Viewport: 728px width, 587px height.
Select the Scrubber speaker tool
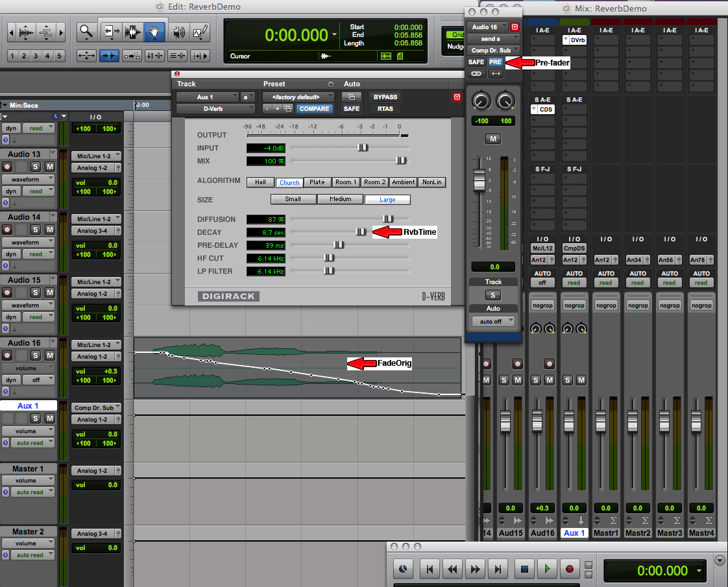point(178,31)
